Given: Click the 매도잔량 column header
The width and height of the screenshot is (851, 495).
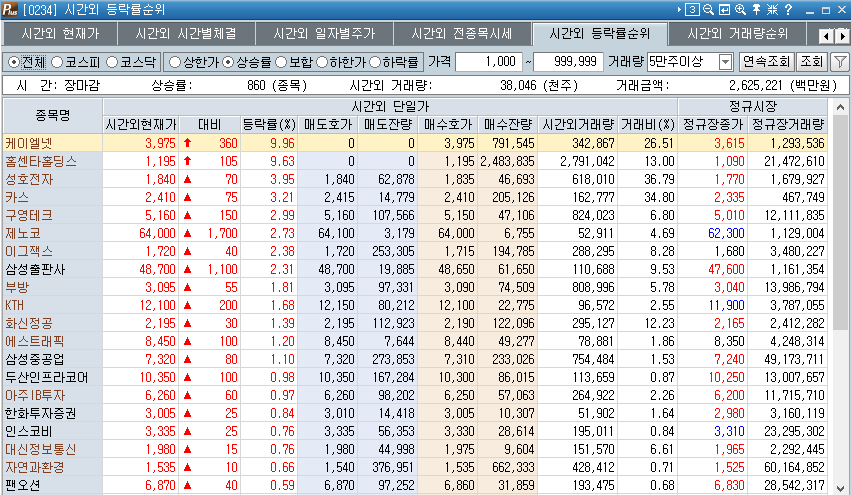Looking at the screenshot, I should coord(388,125).
